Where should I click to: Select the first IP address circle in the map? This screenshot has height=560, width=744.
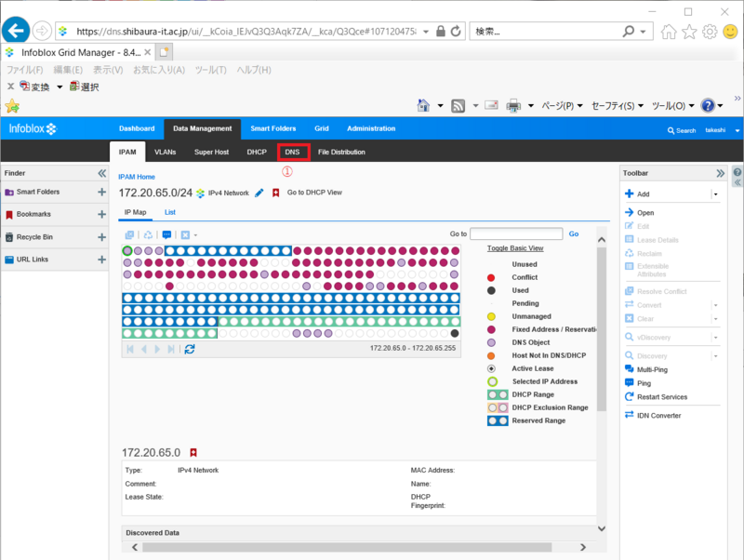127,250
